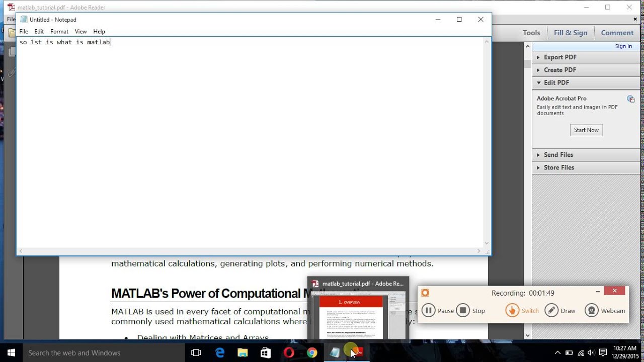Click the page thumbnails icon in Adobe sidebar
Image resolution: width=644 pixels, height=362 pixels.
[x=12, y=52]
